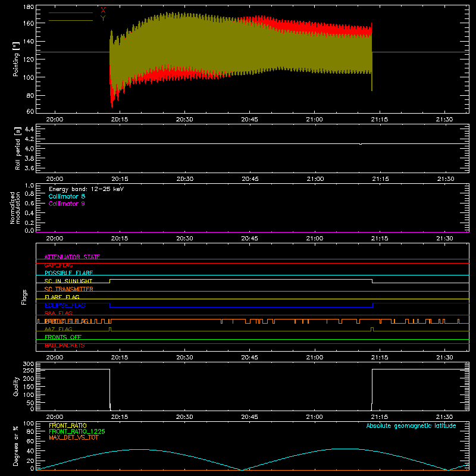Click the 'Degrees or %' axis title
The image size is (476, 476).
[16, 446]
